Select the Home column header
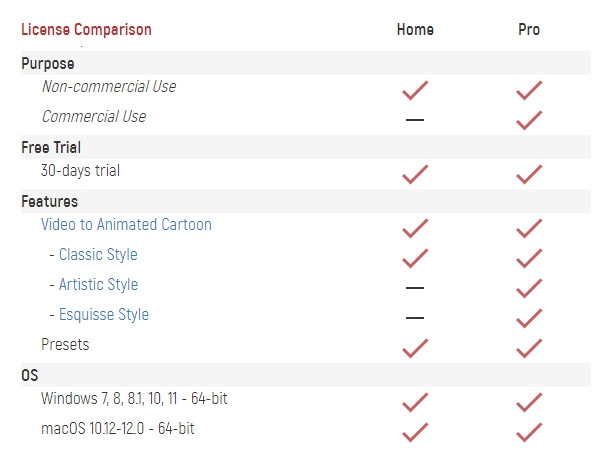This screenshot has height=464, width=604. pyautogui.click(x=415, y=29)
